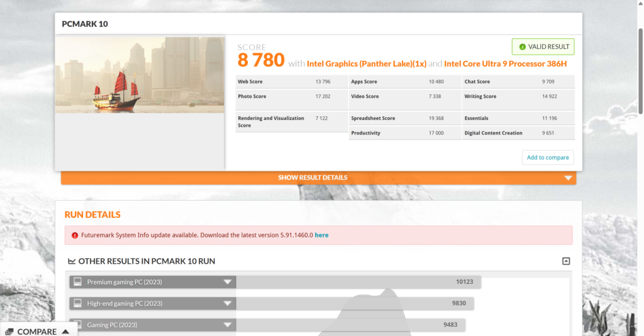Click the monitor icon for High-end gaming PC
644x336 pixels.
(77, 303)
